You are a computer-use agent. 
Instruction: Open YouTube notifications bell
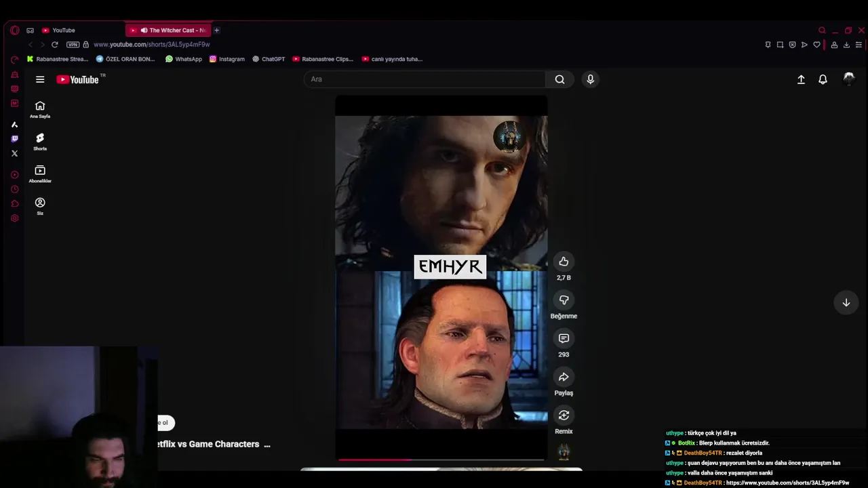pos(823,79)
